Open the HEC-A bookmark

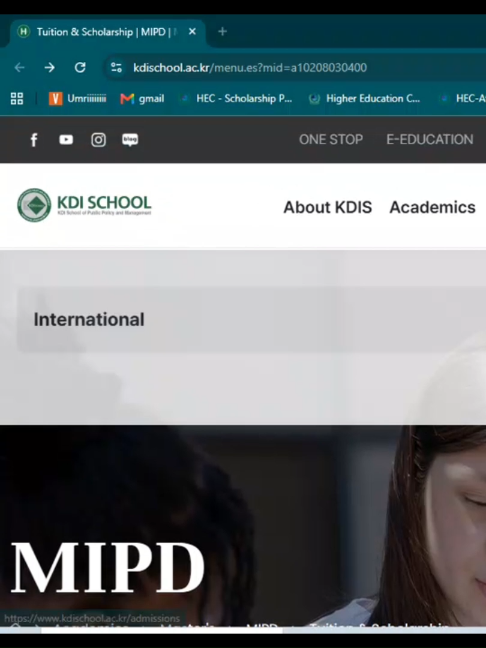point(463,98)
